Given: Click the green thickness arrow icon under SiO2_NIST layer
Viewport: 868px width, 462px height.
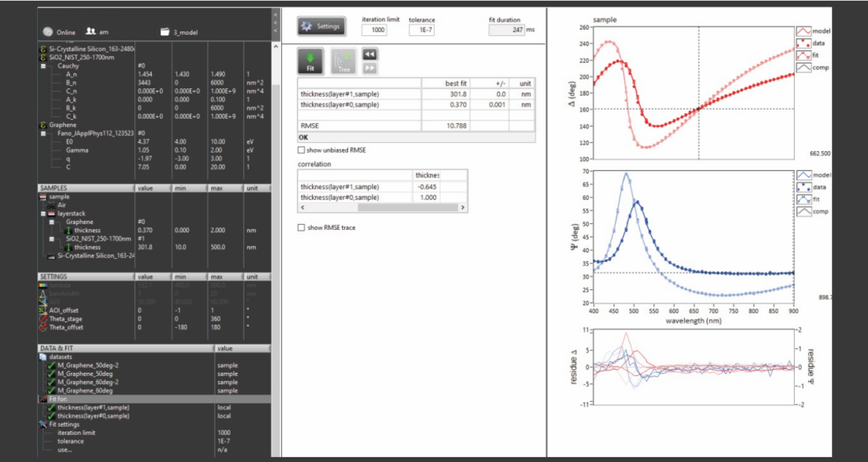Looking at the screenshot, I should 68,247.
